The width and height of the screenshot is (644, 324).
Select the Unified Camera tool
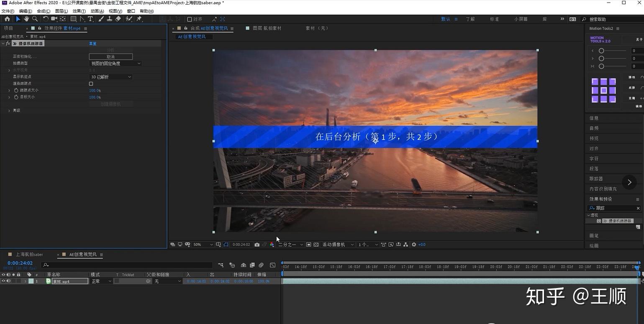(x=54, y=19)
